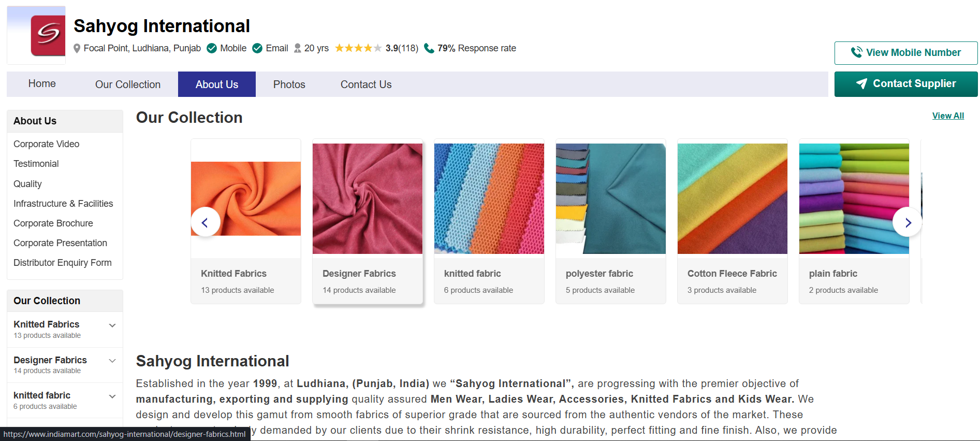Open Designer Fabrics in sidebar collection
The image size is (980, 441).
coord(50,360)
